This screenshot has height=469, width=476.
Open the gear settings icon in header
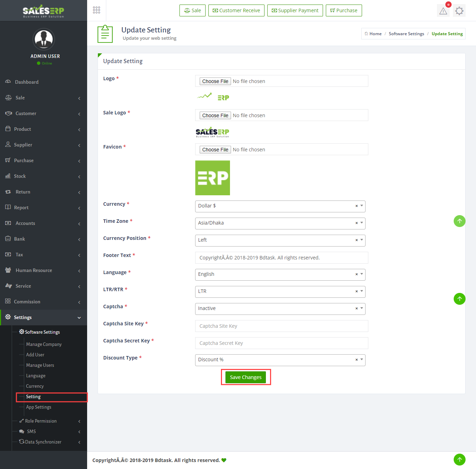[459, 11]
